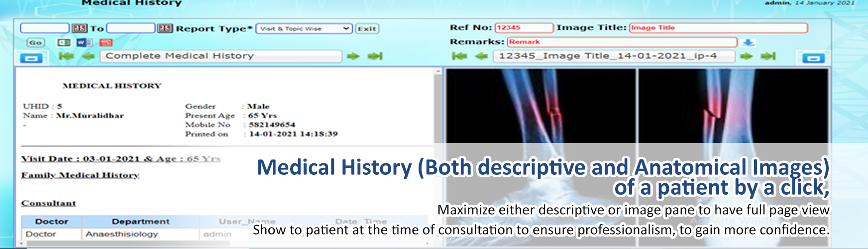
Task: Export medical history to Excel
Action: click(64, 43)
